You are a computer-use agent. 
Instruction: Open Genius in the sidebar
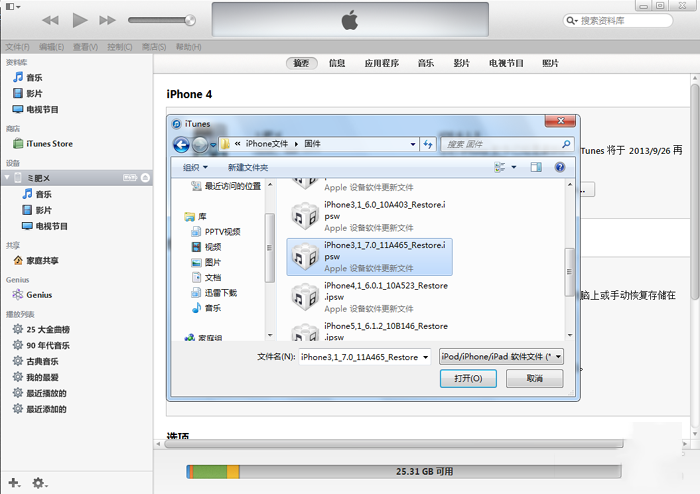pos(39,295)
